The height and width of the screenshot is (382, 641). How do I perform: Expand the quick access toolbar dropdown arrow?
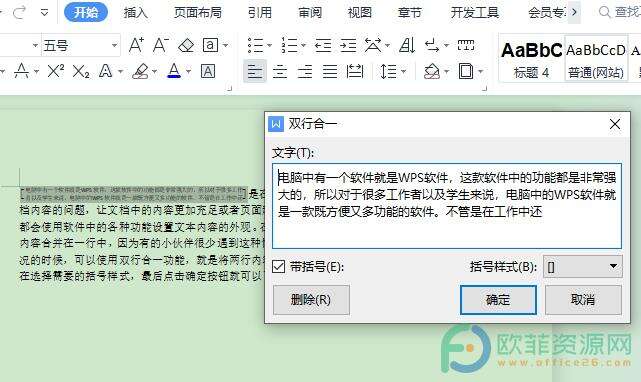(45, 13)
